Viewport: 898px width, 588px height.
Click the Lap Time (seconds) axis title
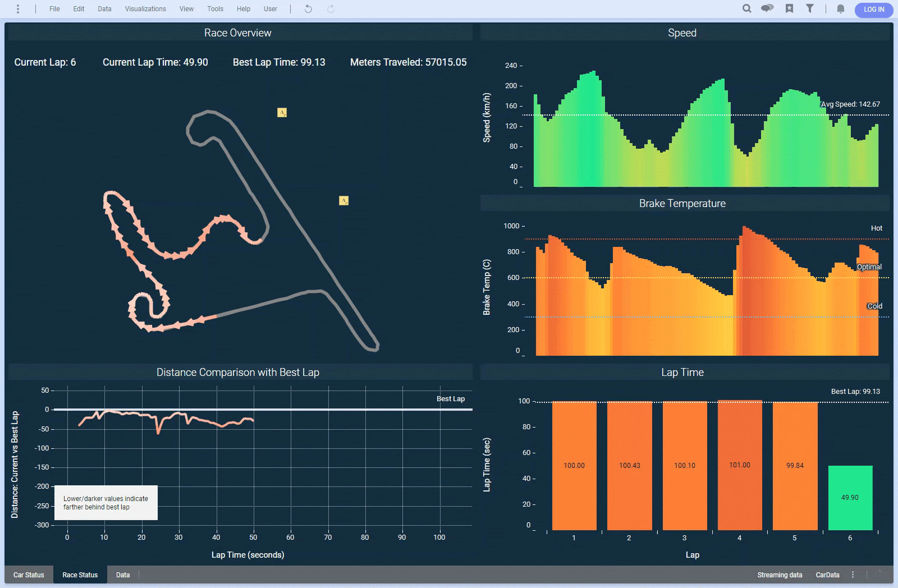[x=248, y=555]
